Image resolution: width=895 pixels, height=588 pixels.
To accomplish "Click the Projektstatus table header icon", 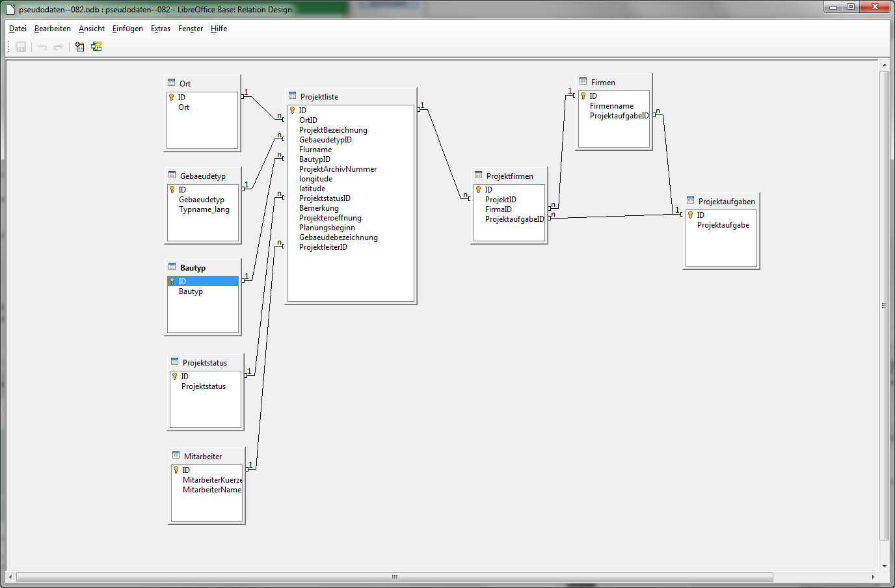I will coord(175,362).
